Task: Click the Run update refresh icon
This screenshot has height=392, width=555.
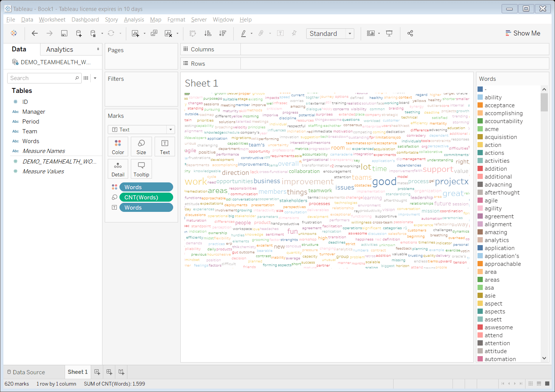Action: click(111, 33)
